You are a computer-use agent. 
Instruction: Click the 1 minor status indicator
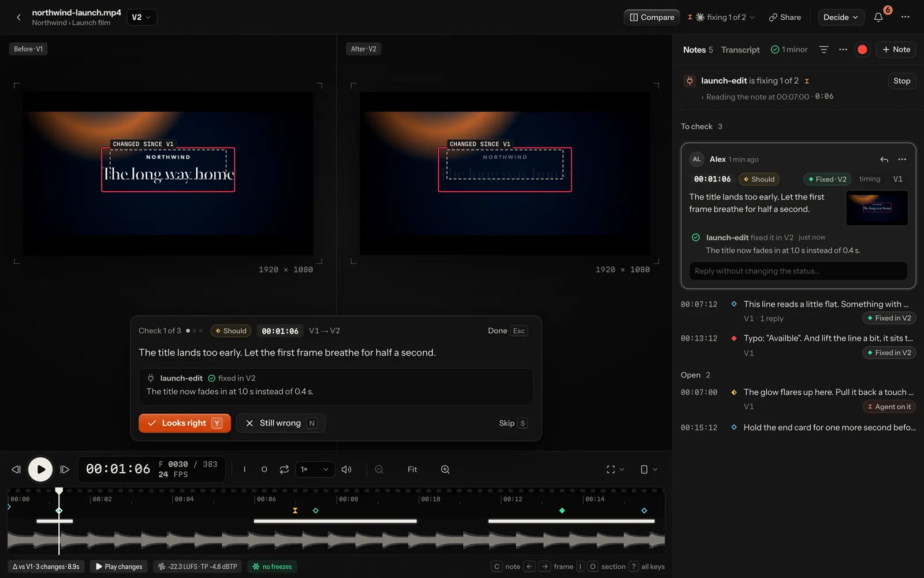click(x=789, y=50)
